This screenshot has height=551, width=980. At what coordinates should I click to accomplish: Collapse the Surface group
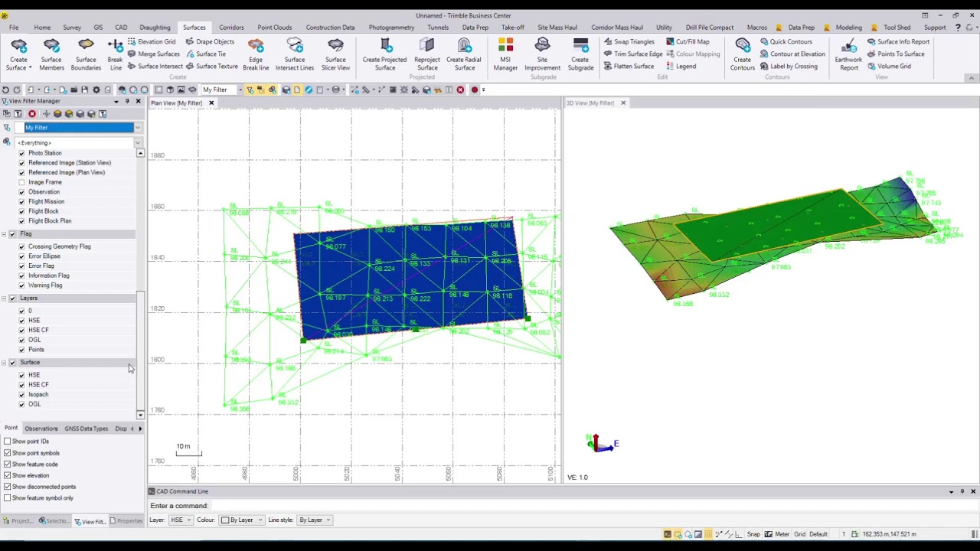4,363
